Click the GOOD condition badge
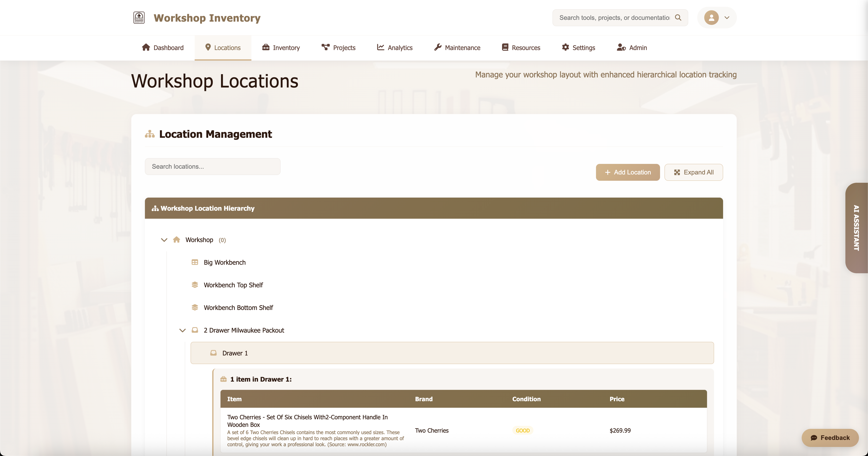This screenshot has height=456, width=868. pyautogui.click(x=523, y=430)
